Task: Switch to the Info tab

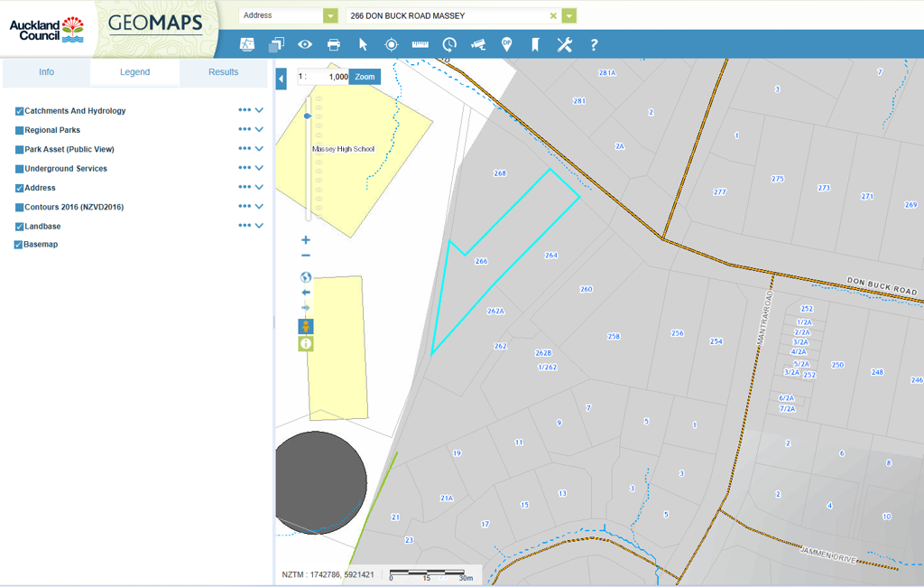Action: coord(46,72)
